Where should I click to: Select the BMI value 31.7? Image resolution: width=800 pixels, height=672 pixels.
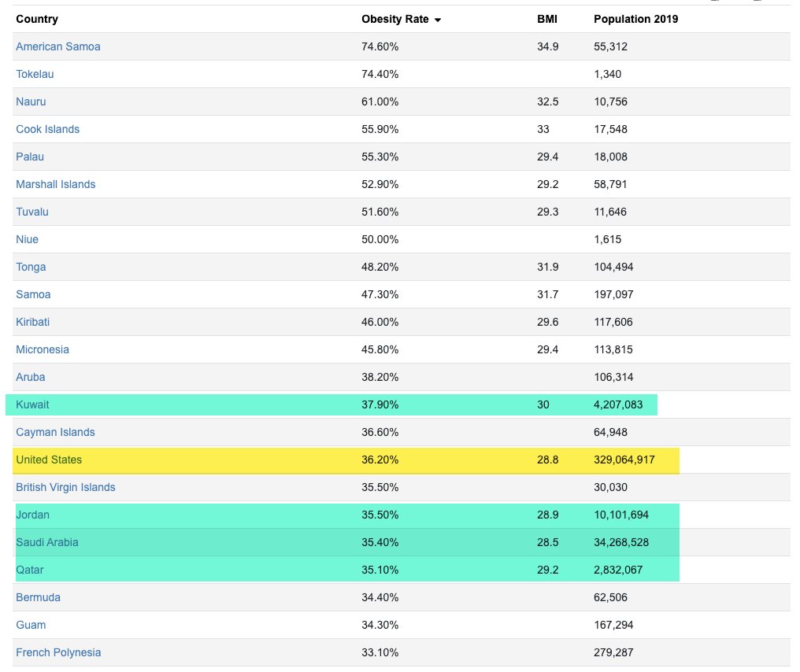(x=547, y=294)
